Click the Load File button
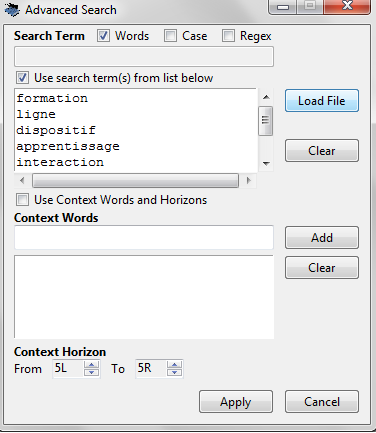The image size is (376, 433). (x=322, y=100)
